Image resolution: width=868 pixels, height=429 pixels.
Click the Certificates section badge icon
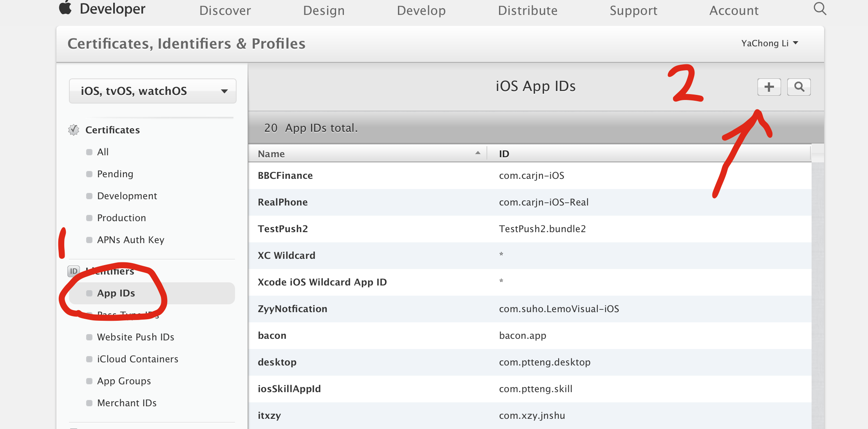[x=74, y=130]
